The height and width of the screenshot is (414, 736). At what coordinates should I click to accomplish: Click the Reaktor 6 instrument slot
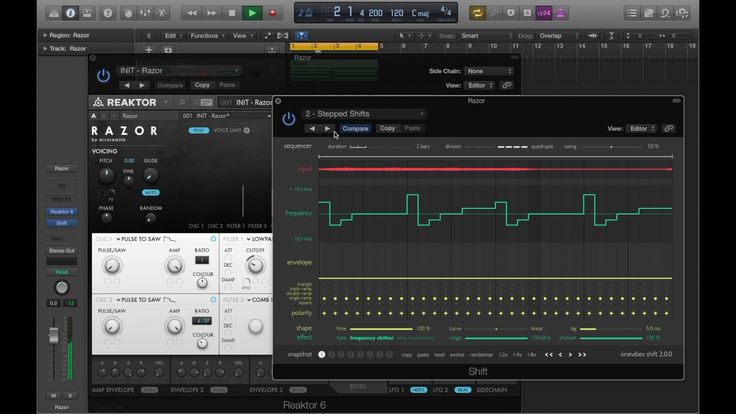tap(61, 212)
